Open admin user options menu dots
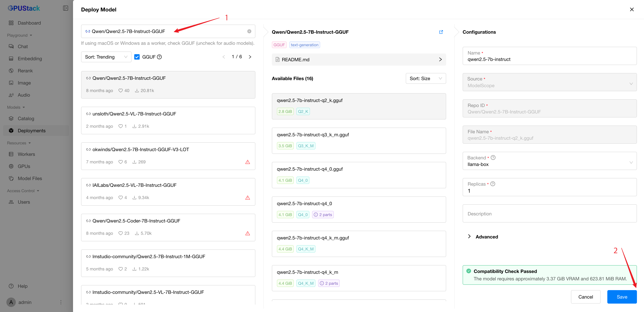Image resolution: width=644 pixels, height=312 pixels. (x=61, y=302)
